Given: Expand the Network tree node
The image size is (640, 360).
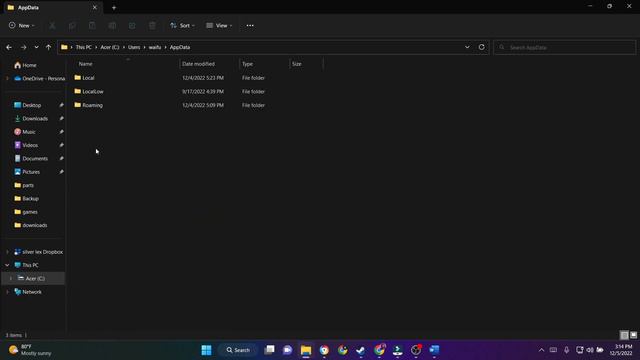Looking at the screenshot, I should (7, 292).
